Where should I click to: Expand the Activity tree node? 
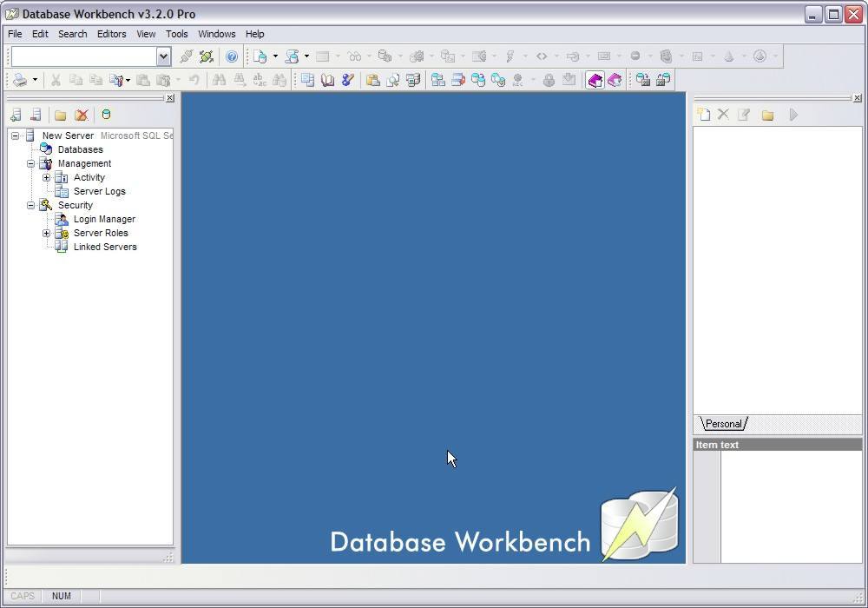[x=47, y=177]
